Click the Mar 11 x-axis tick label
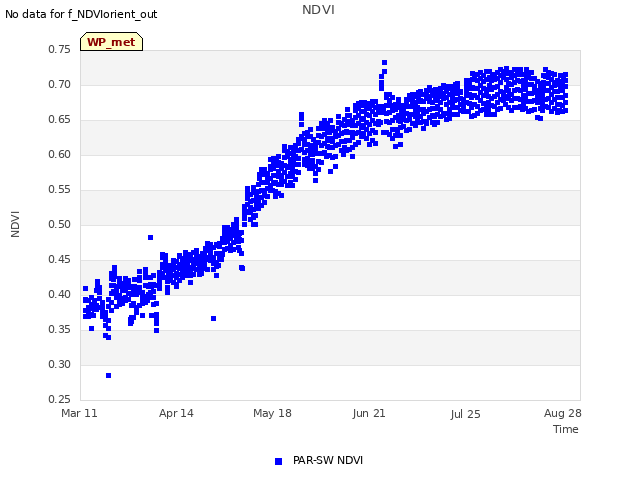Image resolution: width=640 pixels, height=480 pixels. point(80,413)
